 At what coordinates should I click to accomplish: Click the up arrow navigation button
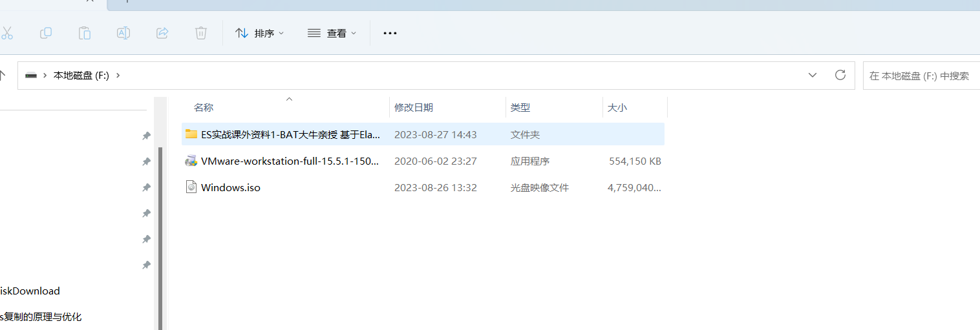tap(3, 76)
